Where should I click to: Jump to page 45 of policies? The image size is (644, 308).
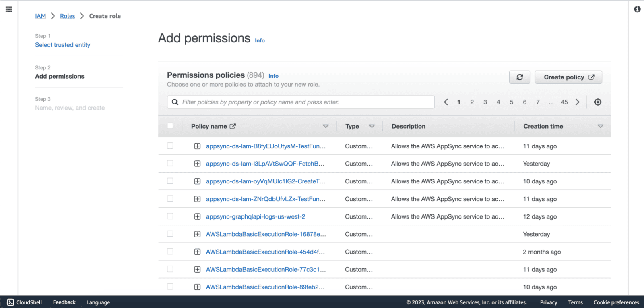click(x=564, y=102)
